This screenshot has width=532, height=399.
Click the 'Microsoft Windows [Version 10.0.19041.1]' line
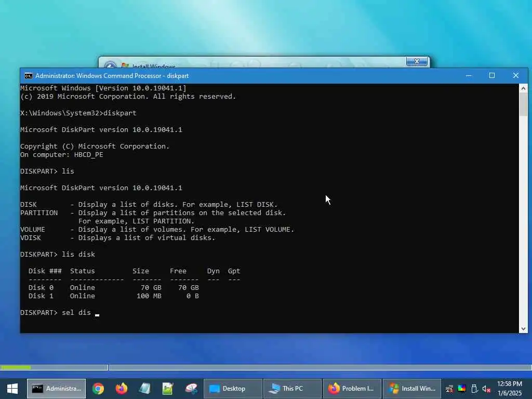click(103, 88)
